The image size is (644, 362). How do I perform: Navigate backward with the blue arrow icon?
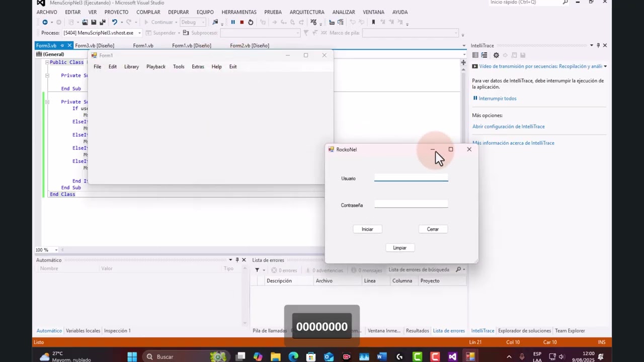click(x=45, y=22)
